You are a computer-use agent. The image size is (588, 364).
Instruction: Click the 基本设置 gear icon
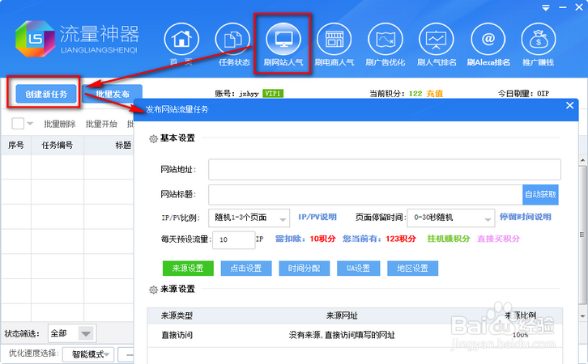click(153, 139)
